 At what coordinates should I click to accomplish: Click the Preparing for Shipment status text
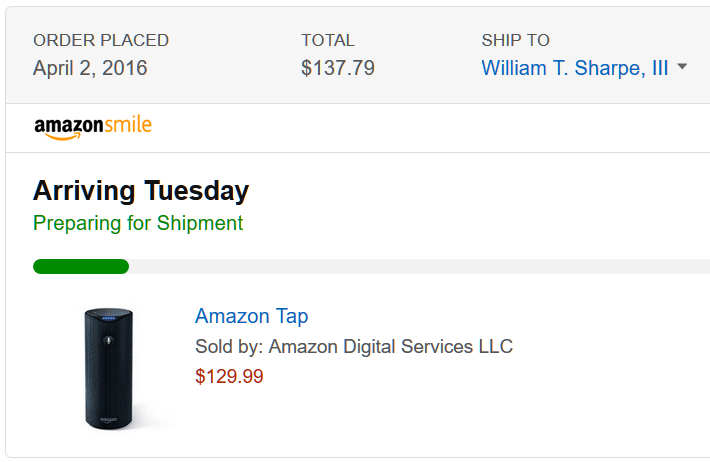pyautogui.click(x=138, y=223)
